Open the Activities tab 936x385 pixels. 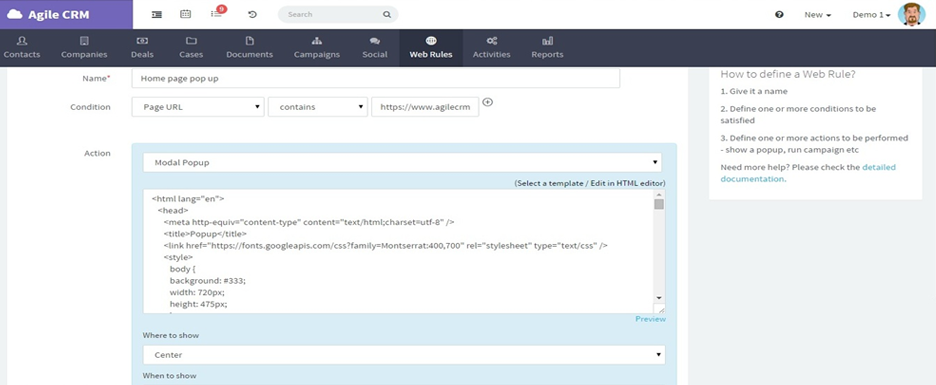coord(492,48)
